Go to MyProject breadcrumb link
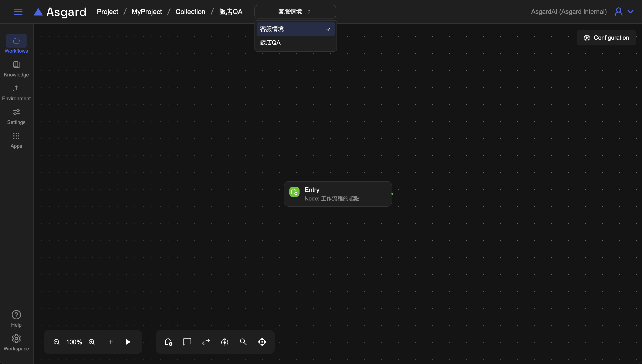Viewport: 642px width, 364px height. coord(147,11)
